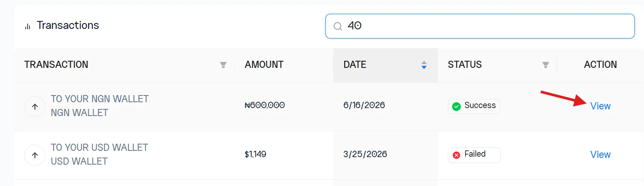The width and height of the screenshot is (644, 186).
Task: Focus the transactions search field
Action: (480, 26)
